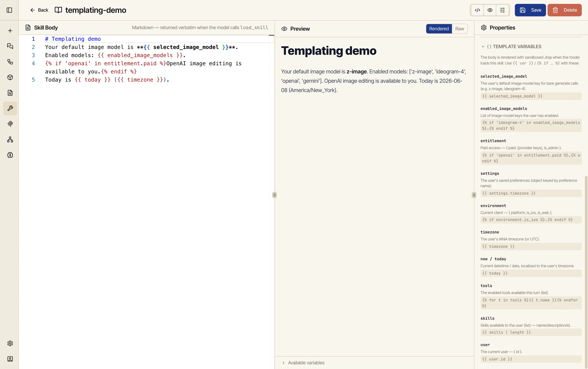Viewport: 588px width, 369px height.
Task: Click the {{ user.id }} snippet
Action: point(531,359)
